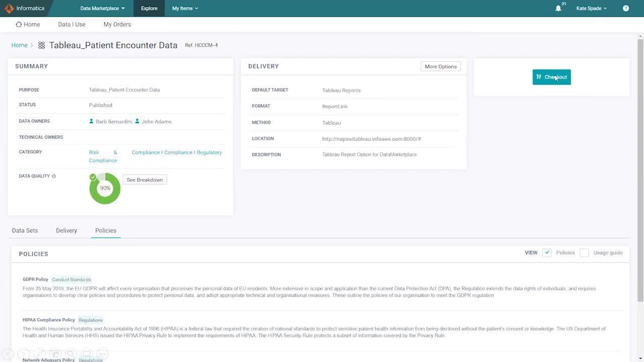The width and height of the screenshot is (644, 362).
Task: Click the Home house icon
Action: pos(19,24)
